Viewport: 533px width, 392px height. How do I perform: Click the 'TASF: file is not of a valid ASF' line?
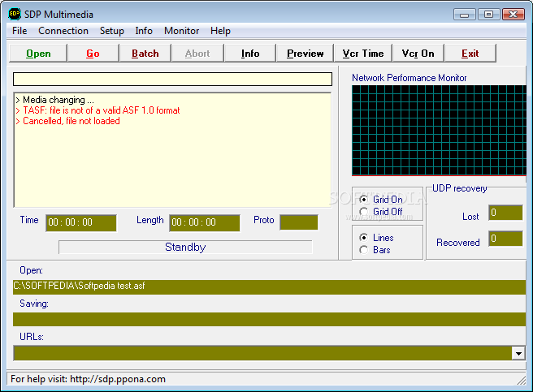(x=97, y=110)
